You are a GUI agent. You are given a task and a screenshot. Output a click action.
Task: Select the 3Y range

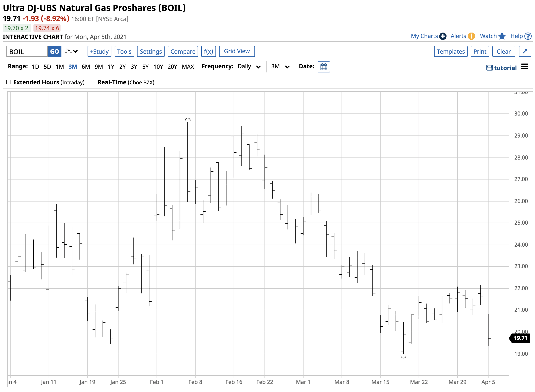pos(134,67)
